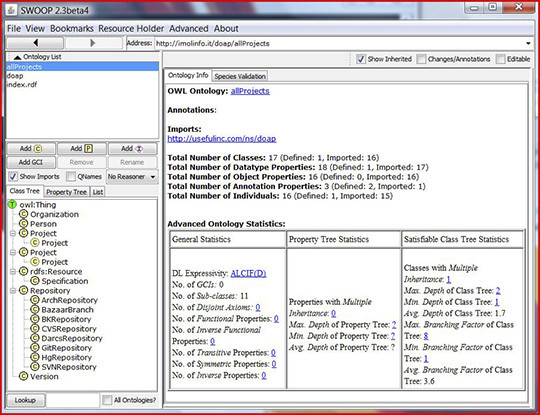The width and height of the screenshot is (540, 415).
Task: Switch to the Species Validation tab
Action: coord(240,76)
